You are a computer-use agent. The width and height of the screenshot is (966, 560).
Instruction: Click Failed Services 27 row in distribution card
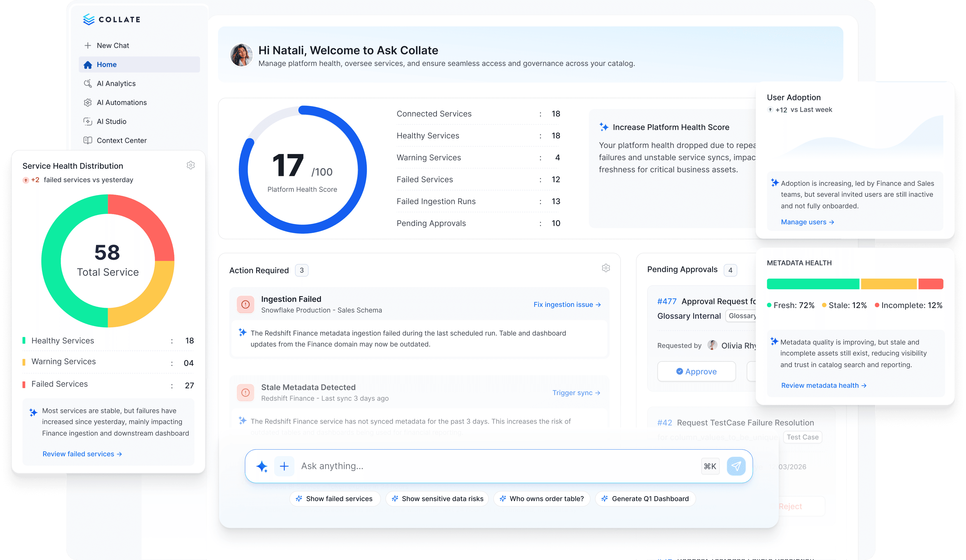[108, 384]
